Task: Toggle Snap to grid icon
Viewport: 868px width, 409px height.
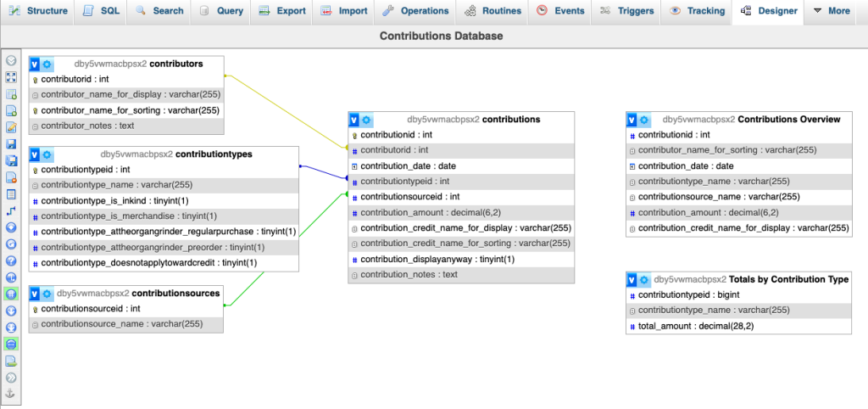Action: [x=10, y=294]
